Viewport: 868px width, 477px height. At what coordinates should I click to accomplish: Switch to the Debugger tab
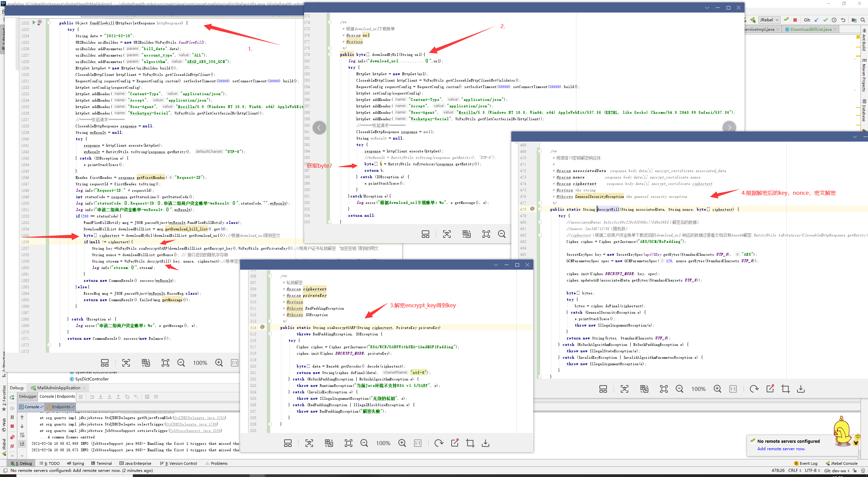(27, 396)
